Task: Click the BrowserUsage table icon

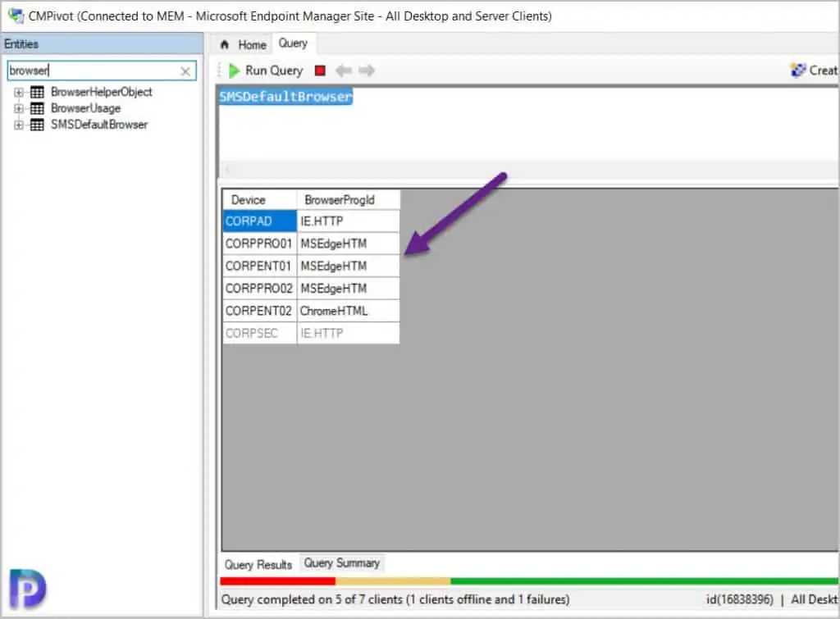Action: [x=37, y=109]
